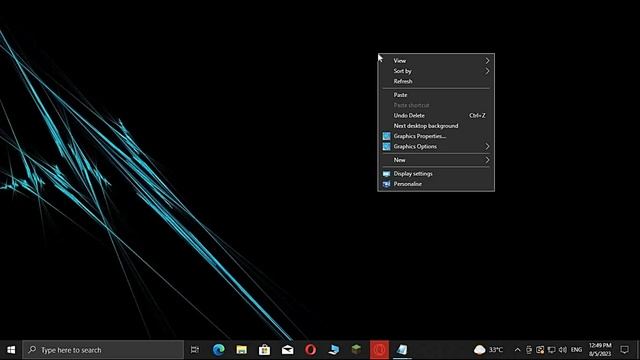640x360 pixels.
Task: Open the blue computer icon next to Opera
Action: (x=333, y=350)
